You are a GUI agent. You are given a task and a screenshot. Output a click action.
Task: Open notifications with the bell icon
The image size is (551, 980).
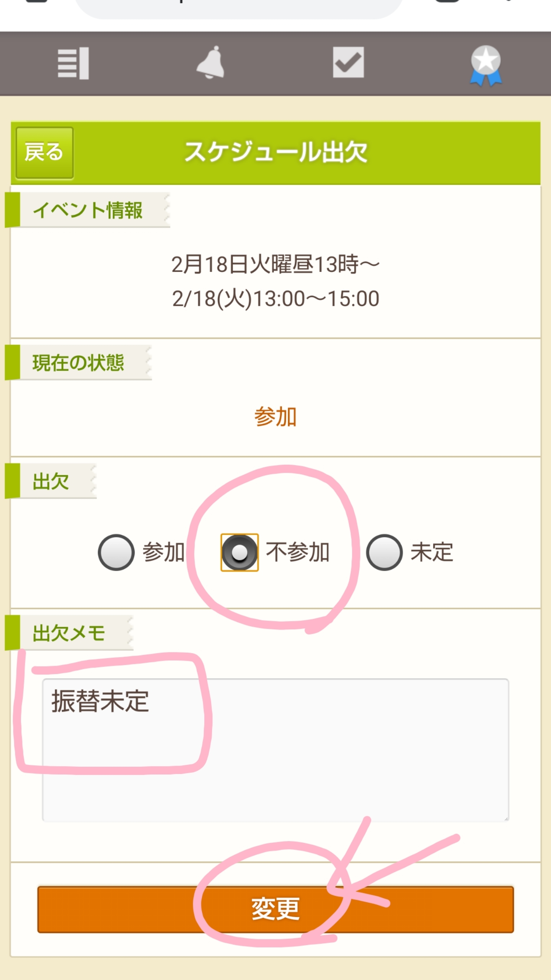[x=210, y=62]
